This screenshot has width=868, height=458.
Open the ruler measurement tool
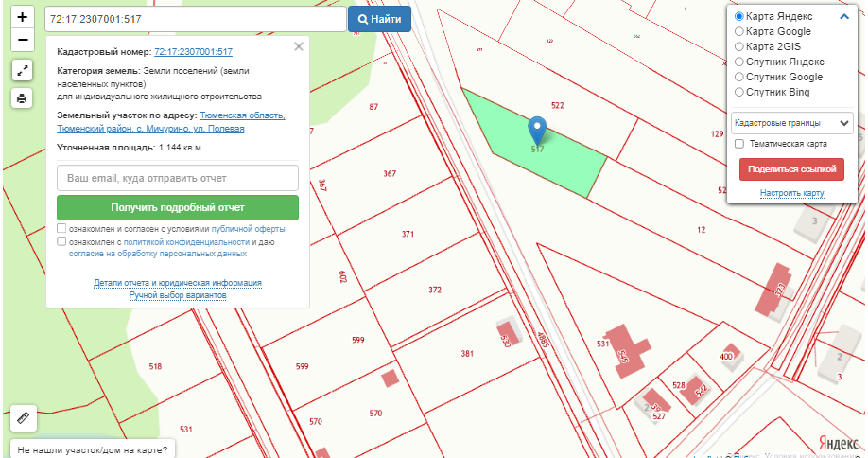point(24,417)
